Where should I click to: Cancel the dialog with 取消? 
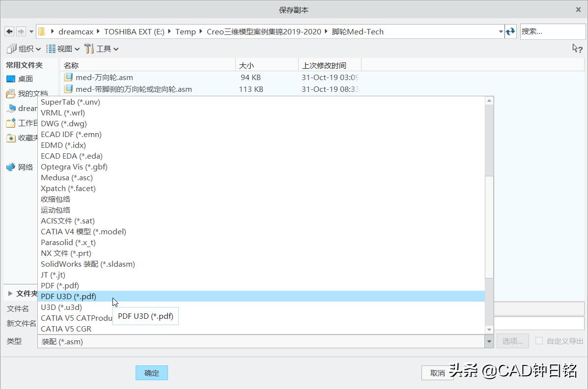[x=437, y=373]
